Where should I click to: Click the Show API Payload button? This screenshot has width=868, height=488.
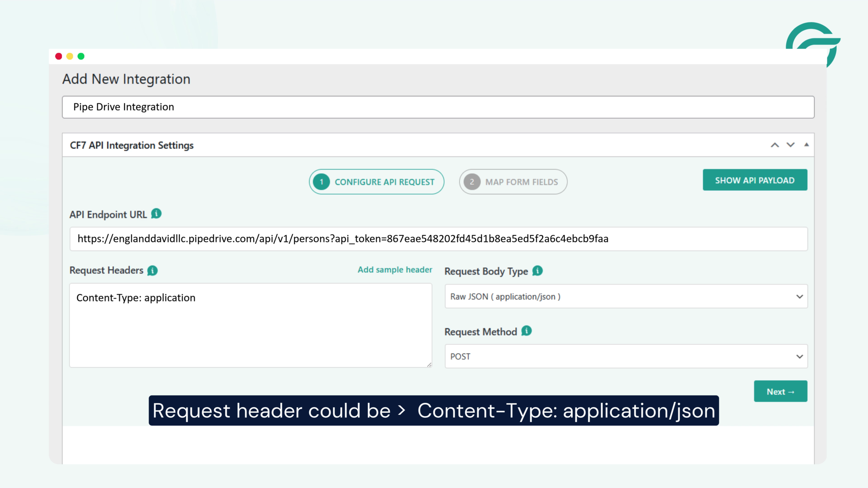click(755, 180)
